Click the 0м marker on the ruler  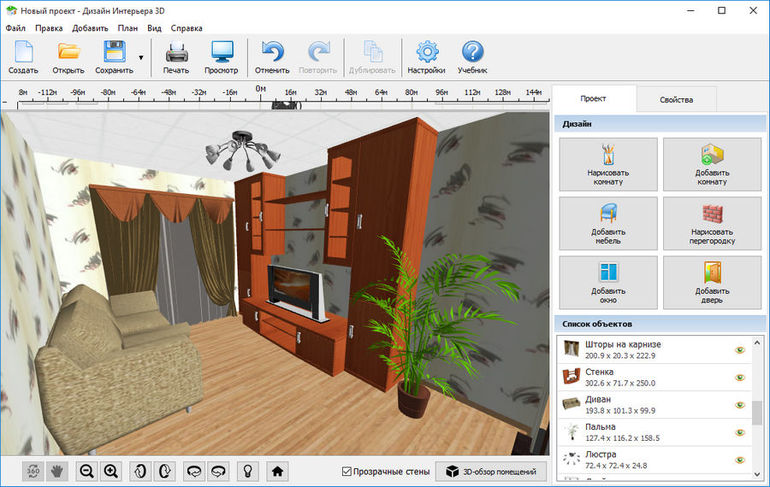261,89
